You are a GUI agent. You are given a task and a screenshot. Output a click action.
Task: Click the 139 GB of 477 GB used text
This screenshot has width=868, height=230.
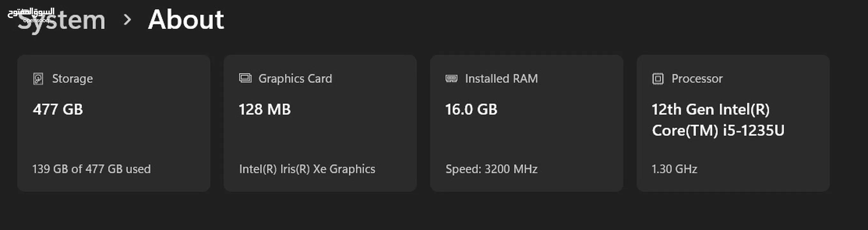pyautogui.click(x=91, y=169)
